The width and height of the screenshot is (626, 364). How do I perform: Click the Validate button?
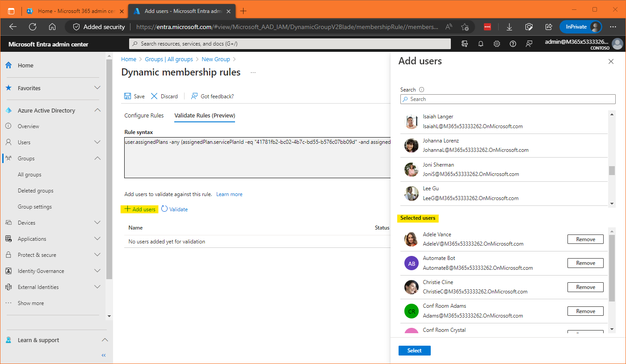pyautogui.click(x=175, y=209)
